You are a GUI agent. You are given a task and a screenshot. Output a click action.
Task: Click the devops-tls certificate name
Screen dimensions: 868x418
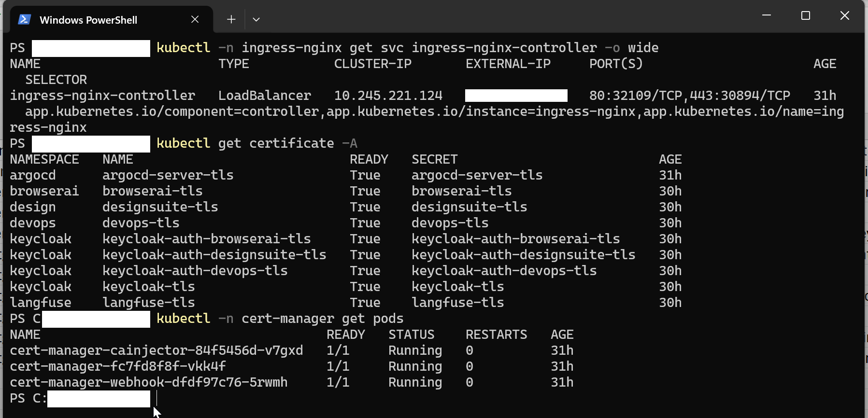[x=141, y=223]
